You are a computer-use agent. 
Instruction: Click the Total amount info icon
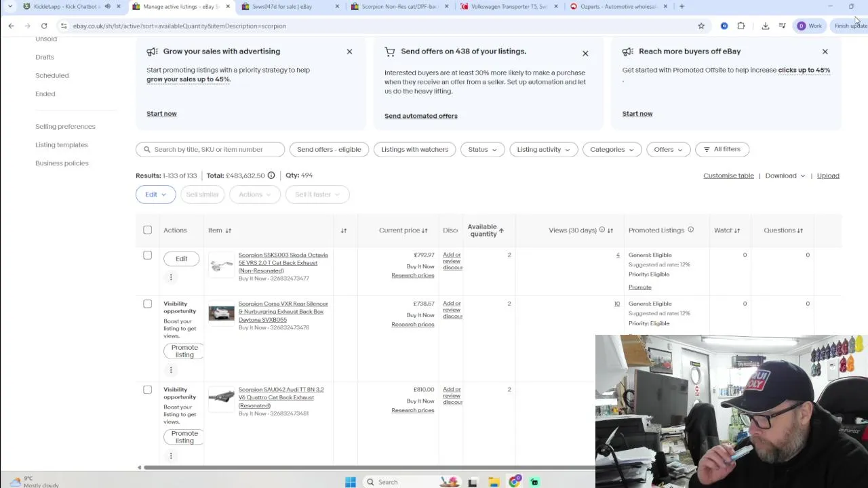point(271,176)
